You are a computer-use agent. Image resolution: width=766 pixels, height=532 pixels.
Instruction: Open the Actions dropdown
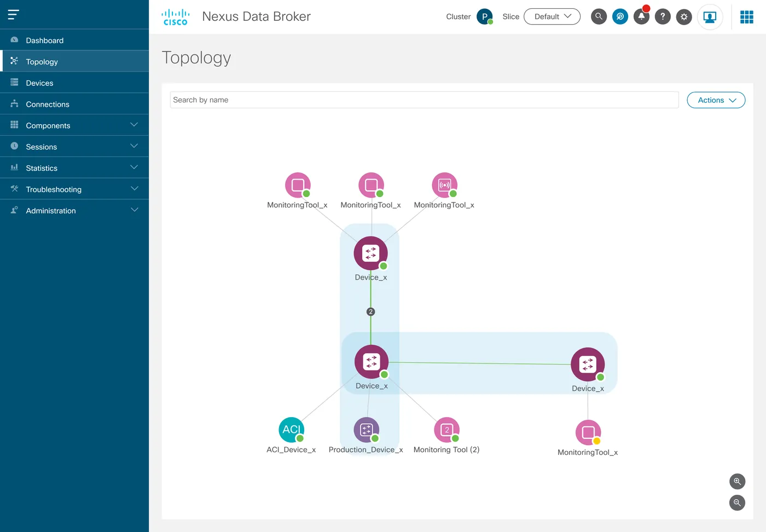click(716, 100)
